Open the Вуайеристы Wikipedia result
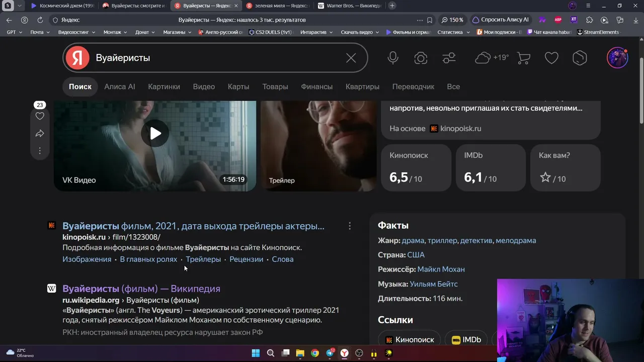The height and width of the screenshot is (362, 644). click(x=141, y=289)
